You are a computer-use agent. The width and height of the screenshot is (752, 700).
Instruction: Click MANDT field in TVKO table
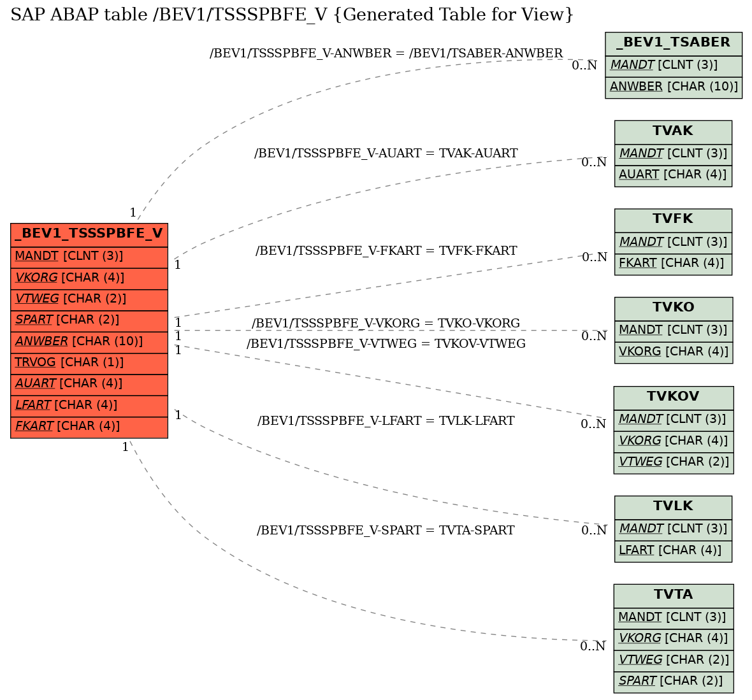tap(674, 331)
